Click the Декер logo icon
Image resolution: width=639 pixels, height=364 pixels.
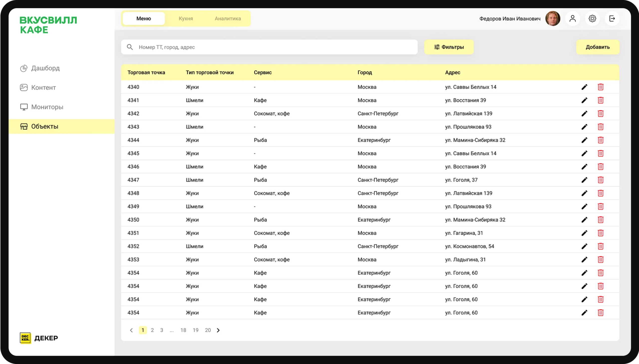25,338
